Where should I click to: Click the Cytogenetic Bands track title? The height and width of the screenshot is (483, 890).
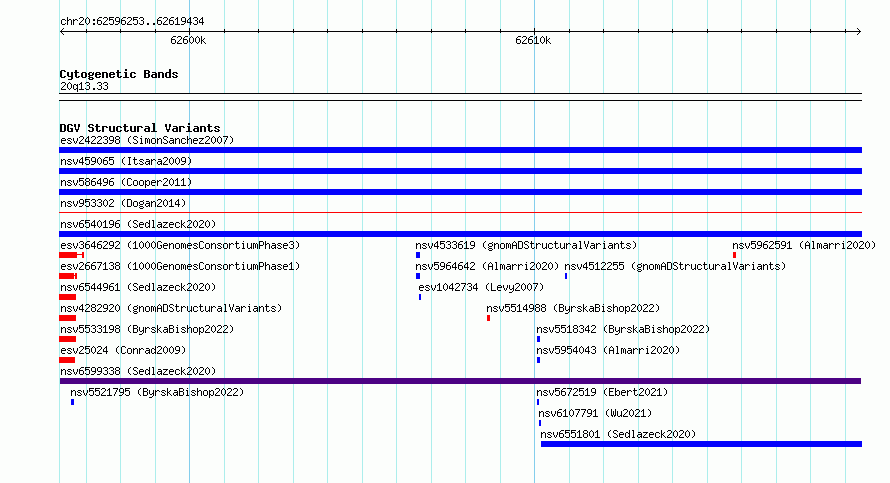[x=119, y=74]
